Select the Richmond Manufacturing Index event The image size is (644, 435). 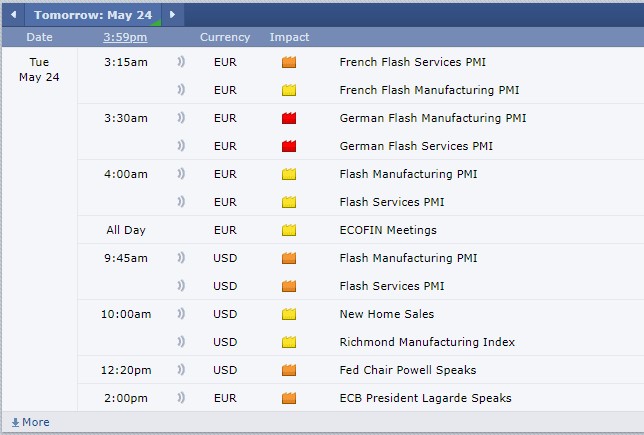(427, 342)
